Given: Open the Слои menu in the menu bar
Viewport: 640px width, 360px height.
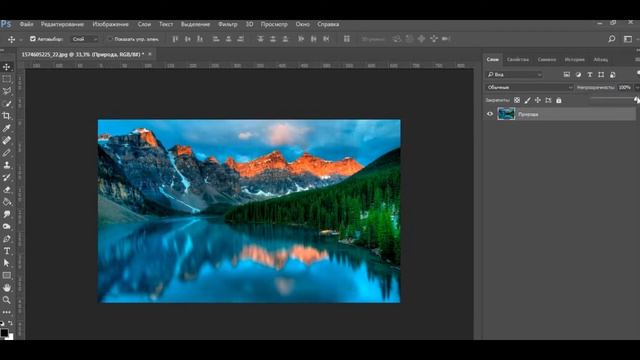Looking at the screenshot, I should click(x=144, y=24).
